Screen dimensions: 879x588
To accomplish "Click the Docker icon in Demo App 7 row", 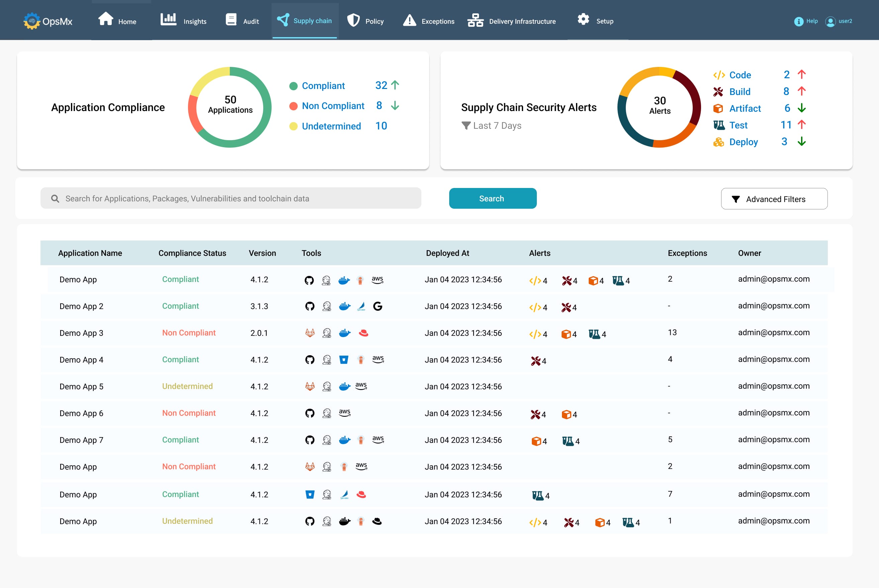I will point(345,440).
